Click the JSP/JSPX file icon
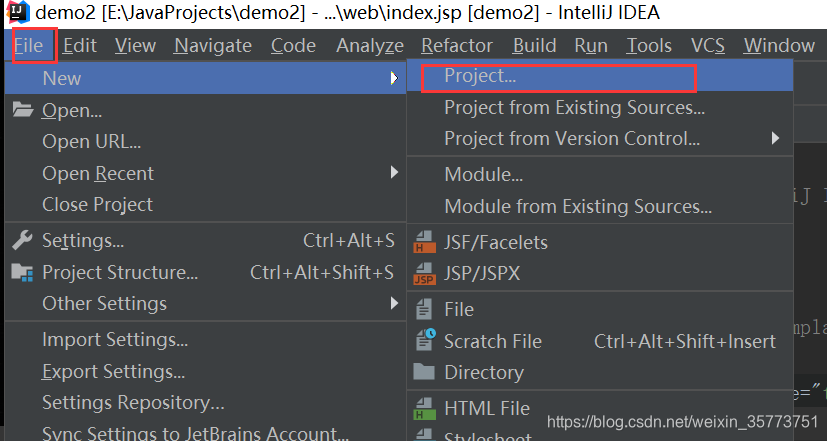827x441 pixels. tap(425, 273)
